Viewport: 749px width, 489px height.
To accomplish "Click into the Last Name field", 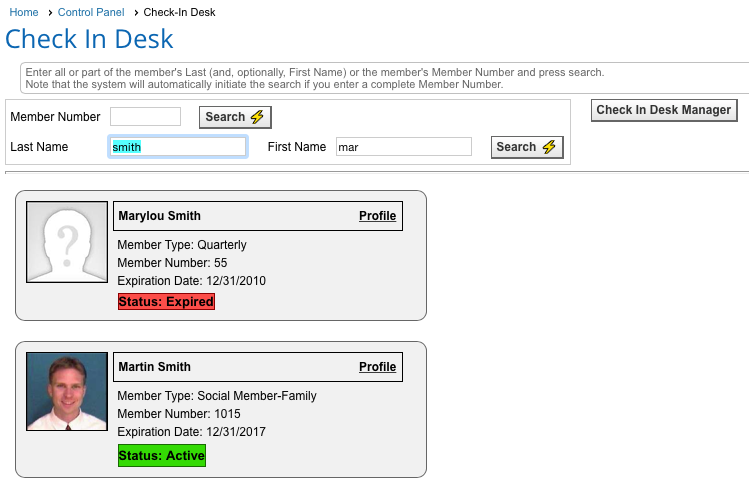I will point(177,147).
